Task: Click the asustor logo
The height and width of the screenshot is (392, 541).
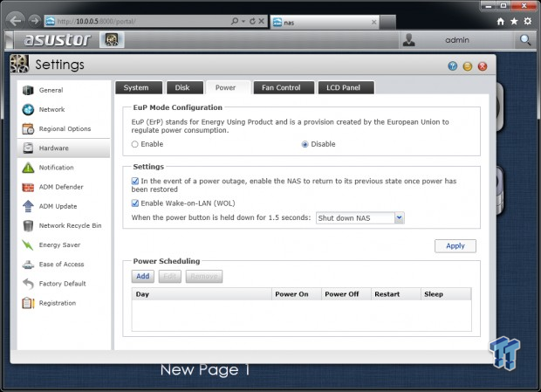Action: pyautogui.click(x=58, y=39)
